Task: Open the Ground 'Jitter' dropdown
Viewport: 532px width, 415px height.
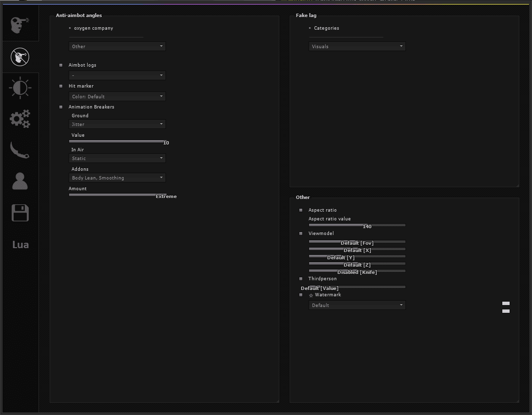Action: [x=117, y=124]
